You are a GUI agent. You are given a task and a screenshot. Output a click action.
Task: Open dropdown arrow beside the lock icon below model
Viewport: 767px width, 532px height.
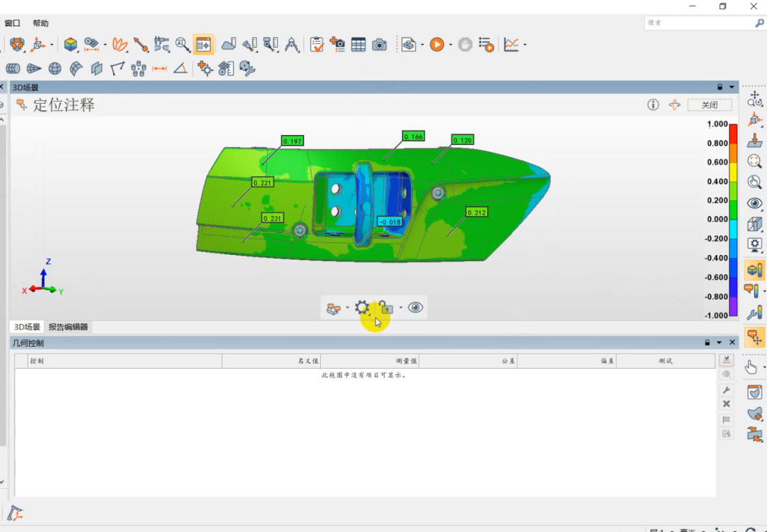click(x=401, y=308)
